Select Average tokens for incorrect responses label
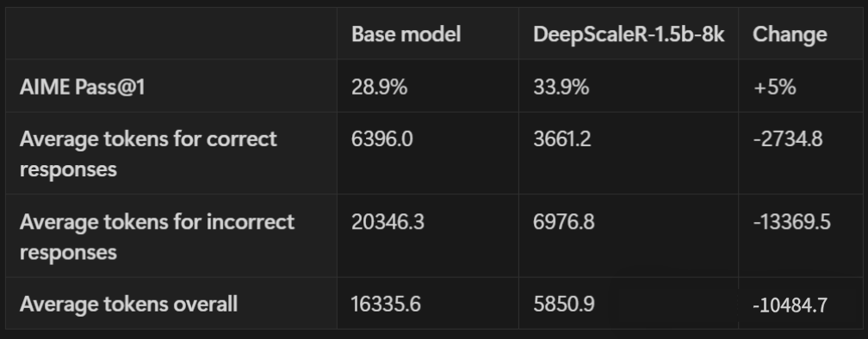The width and height of the screenshot is (868, 339). 157,237
